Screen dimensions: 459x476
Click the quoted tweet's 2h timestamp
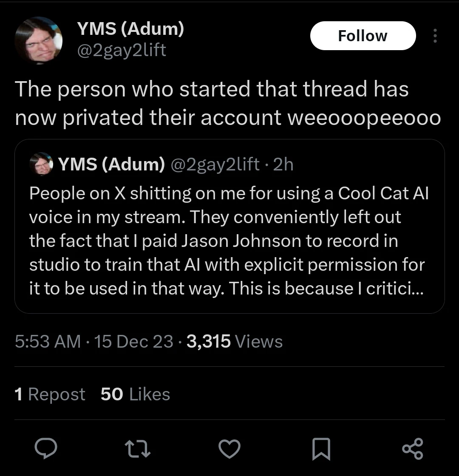283,164
